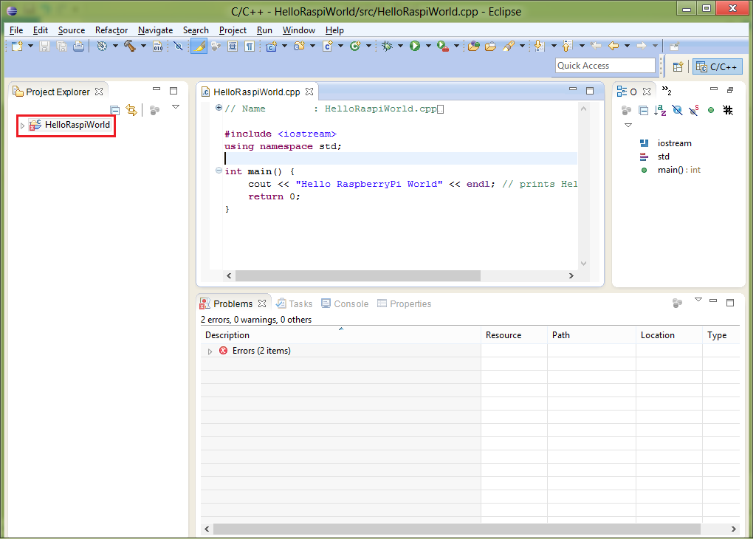Switch to the C/C++ perspective button
756x539 pixels.
tap(718, 67)
